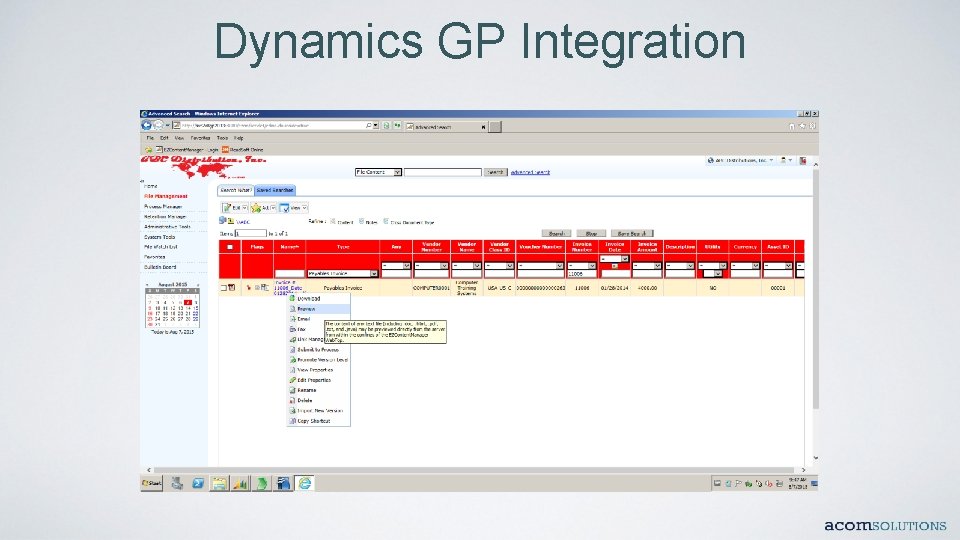Toggle the Cross Document Type refine checkbox
Screen dimensions: 960x540
click(x=386, y=222)
